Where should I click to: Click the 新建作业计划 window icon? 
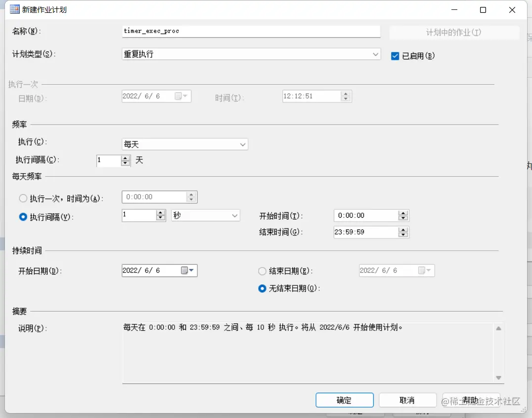15,9
